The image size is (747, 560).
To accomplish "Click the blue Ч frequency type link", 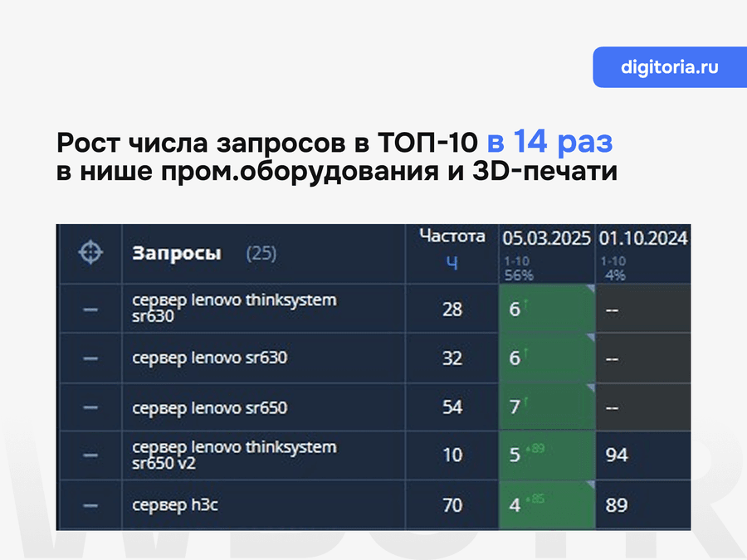I will click(452, 262).
